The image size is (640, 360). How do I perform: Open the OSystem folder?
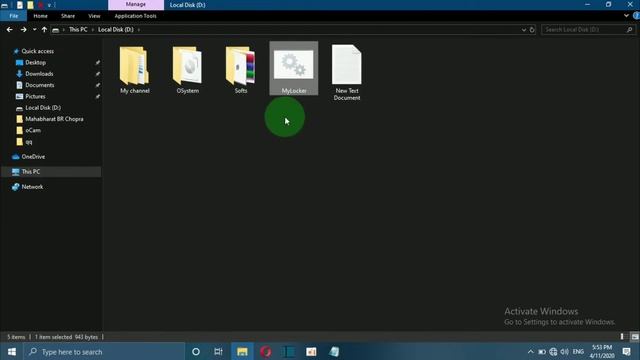click(188, 69)
